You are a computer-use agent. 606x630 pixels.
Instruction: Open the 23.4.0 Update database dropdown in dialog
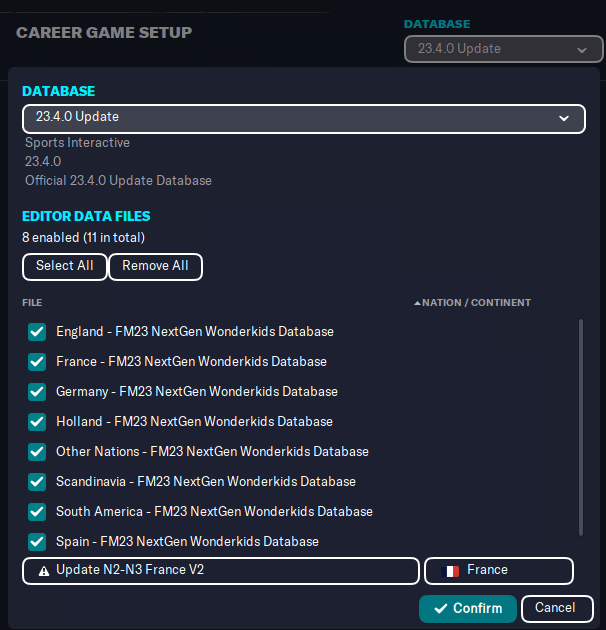click(x=304, y=119)
